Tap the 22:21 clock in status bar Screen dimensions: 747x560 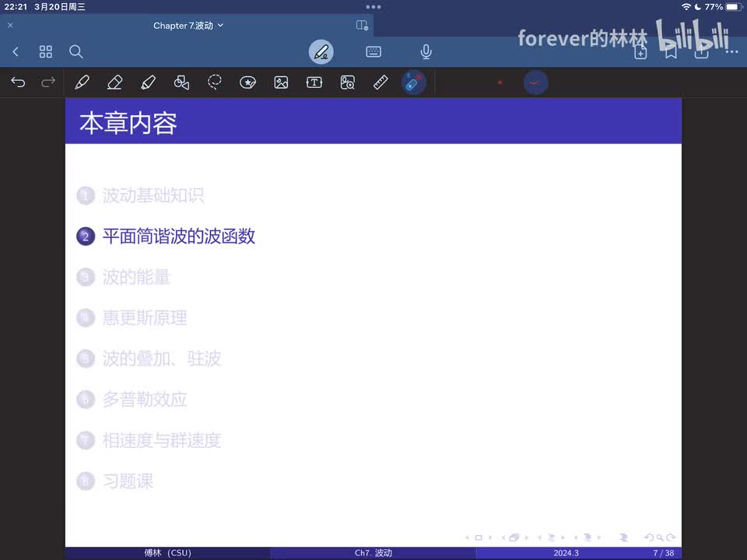click(x=16, y=7)
